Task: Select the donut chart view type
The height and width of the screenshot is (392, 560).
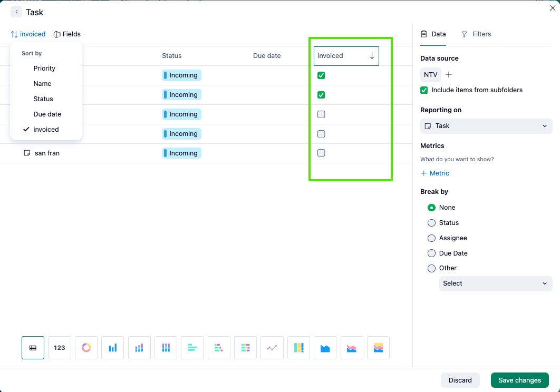Action: click(86, 348)
